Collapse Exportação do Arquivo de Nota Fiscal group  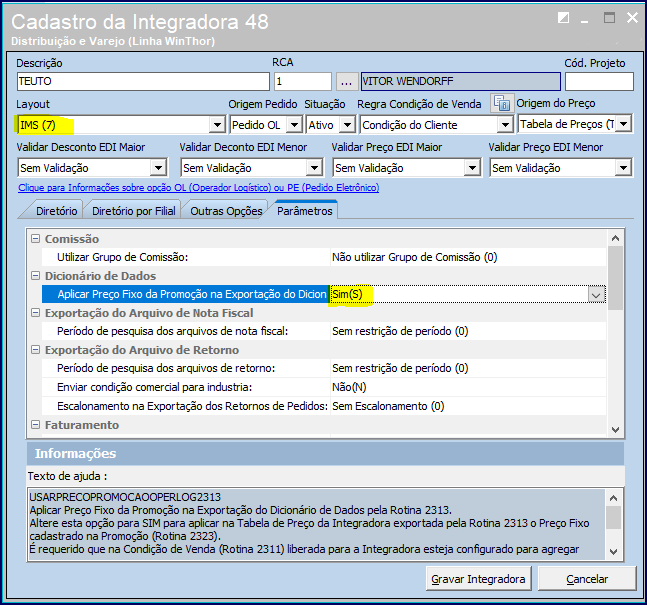click(36, 313)
